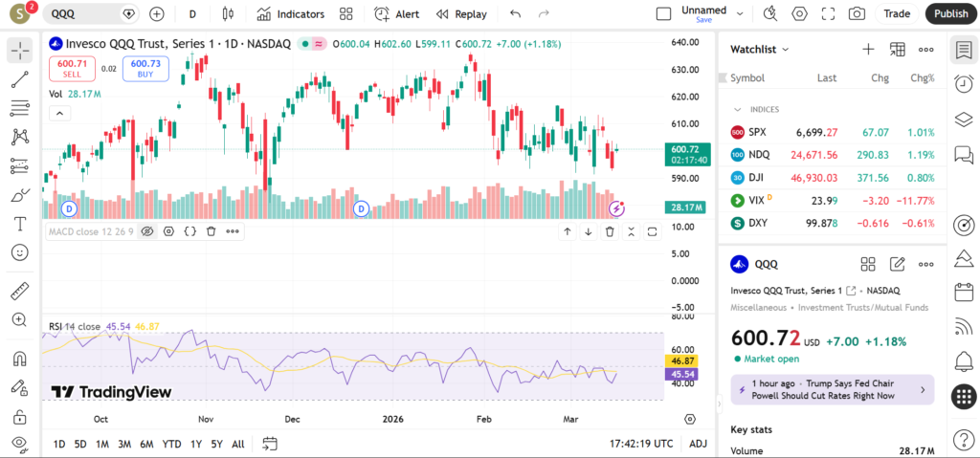
Task: Open chart settings hexagon icon
Action: click(x=800, y=14)
